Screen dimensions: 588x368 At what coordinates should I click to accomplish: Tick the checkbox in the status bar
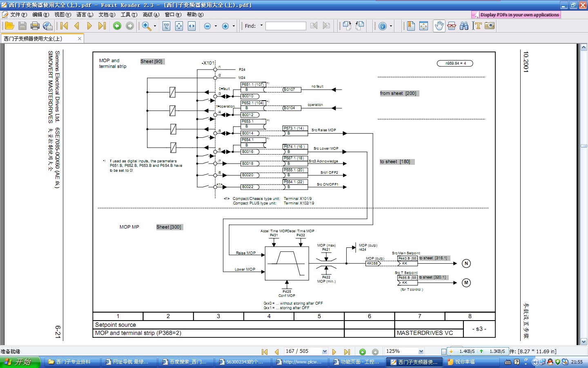pos(443,352)
